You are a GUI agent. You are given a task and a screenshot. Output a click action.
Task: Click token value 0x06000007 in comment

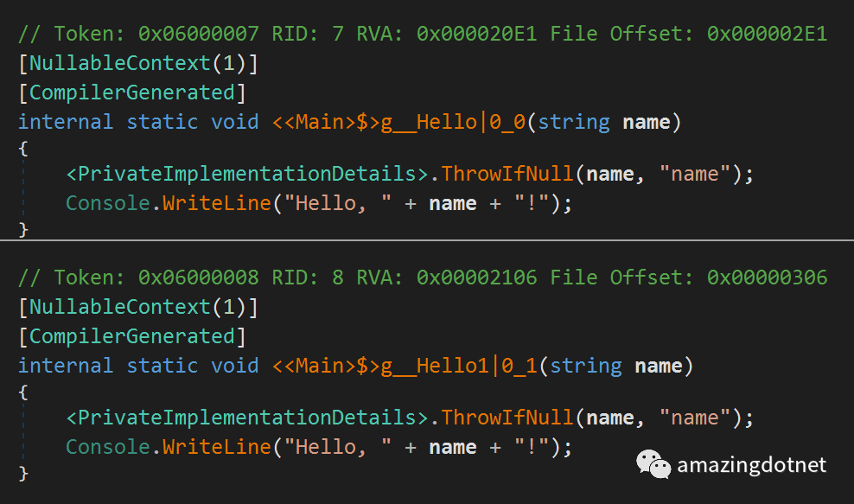(198, 34)
